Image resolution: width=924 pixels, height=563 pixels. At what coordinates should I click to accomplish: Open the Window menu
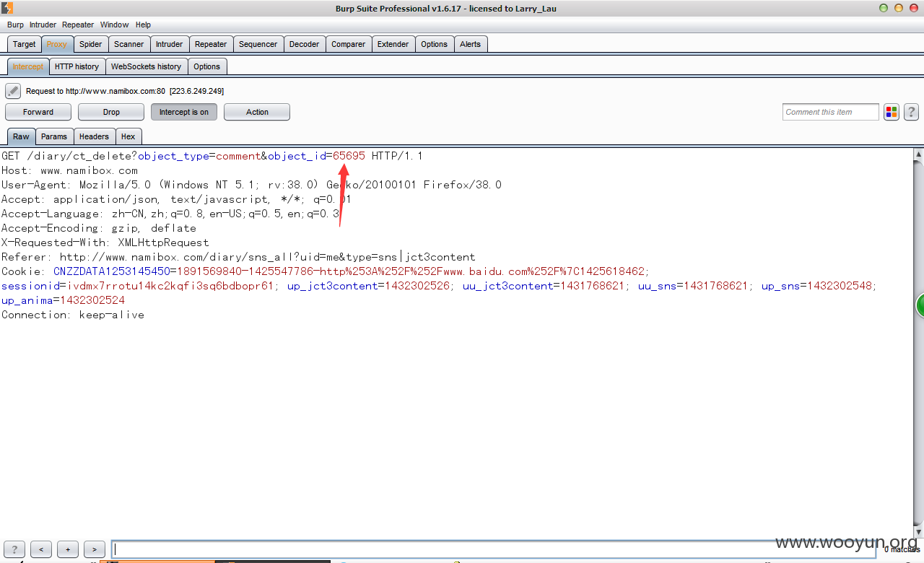[114, 25]
